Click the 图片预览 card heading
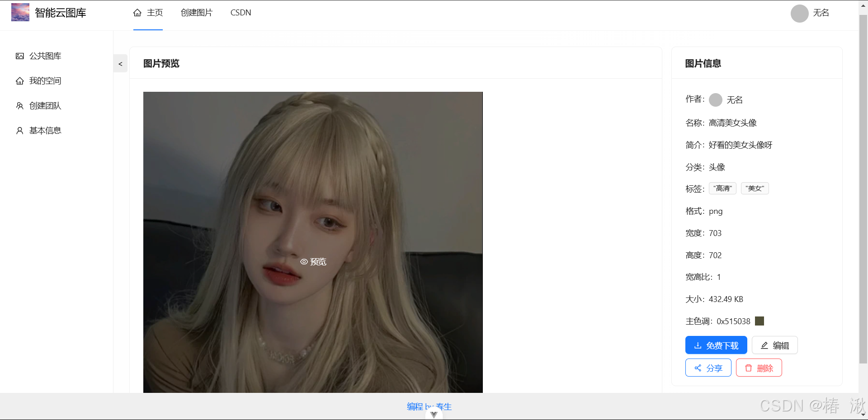Viewport: 868px width, 420px height. (161, 64)
